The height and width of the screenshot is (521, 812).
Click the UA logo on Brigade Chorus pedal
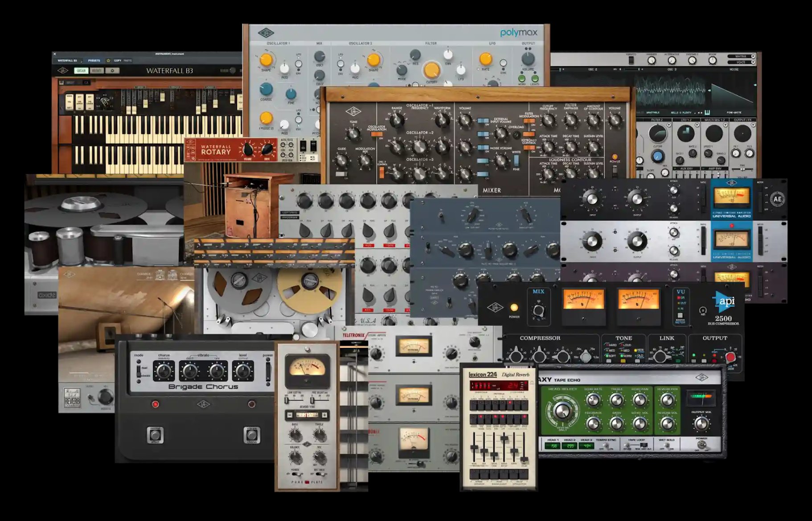click(x=203, y=404)
